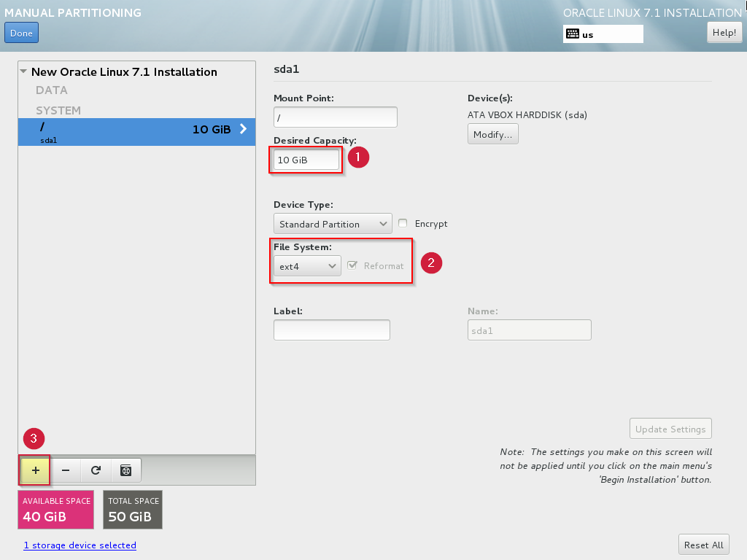
Task: Click the Name field showing sda1
Action: point(530,330)
